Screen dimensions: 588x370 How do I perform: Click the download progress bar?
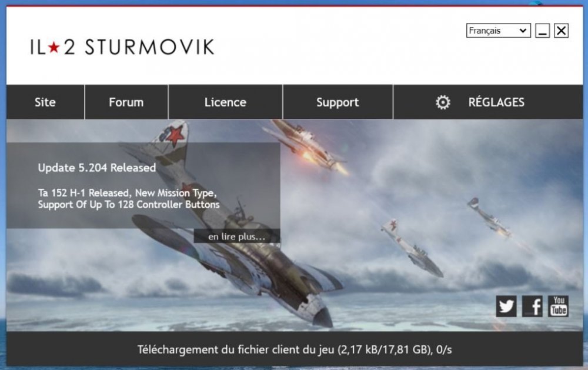(x=294, y=349)
